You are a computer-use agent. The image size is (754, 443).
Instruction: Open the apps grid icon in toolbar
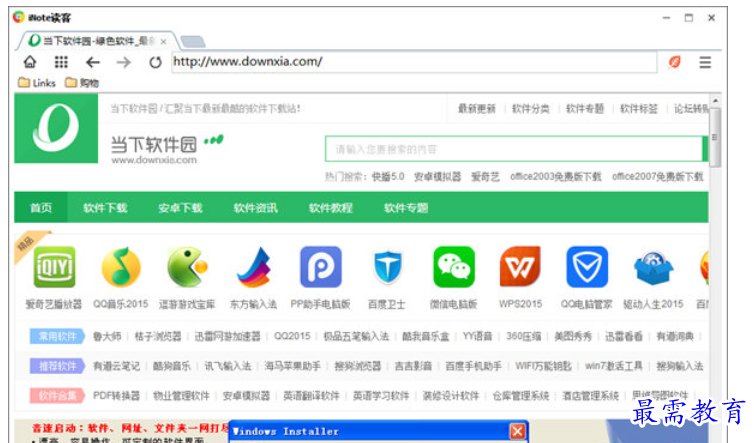(x=61, y=62)
